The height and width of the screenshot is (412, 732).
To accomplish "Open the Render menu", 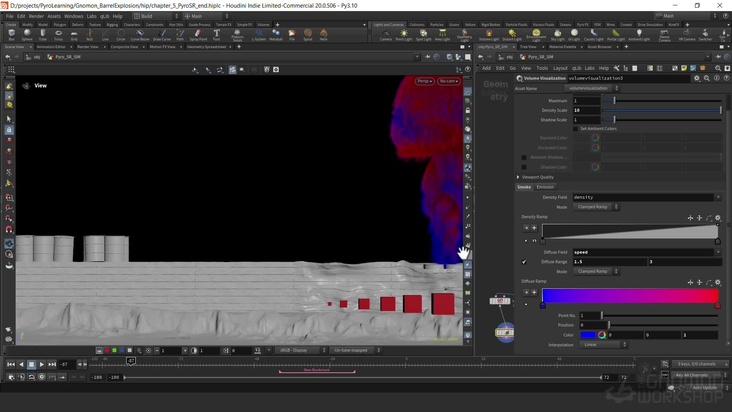I will pos(36,16).
